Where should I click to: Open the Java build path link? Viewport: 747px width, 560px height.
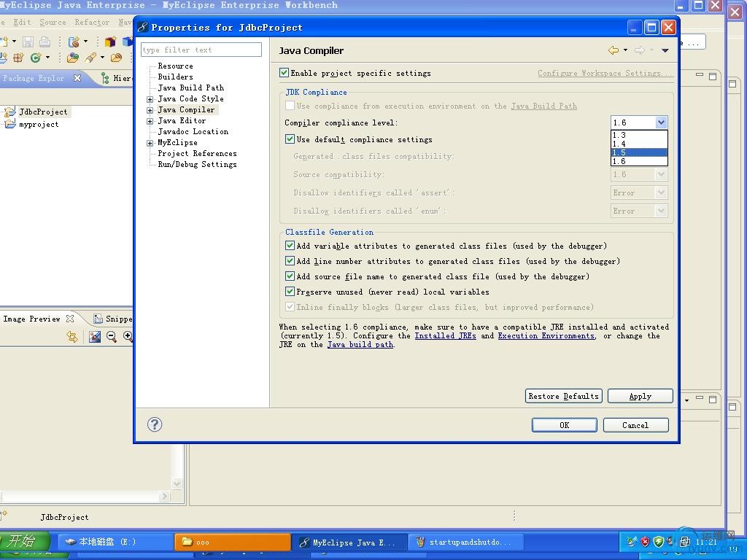pos(360,344)
